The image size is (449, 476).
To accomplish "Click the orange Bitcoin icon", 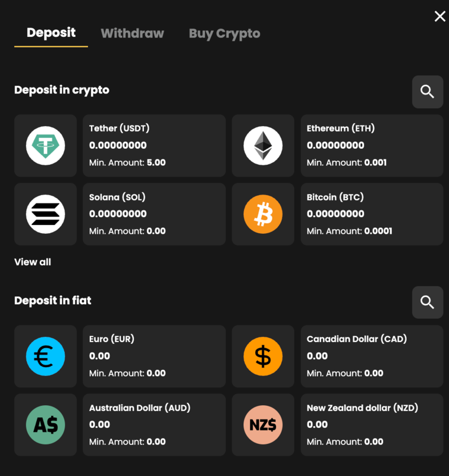I will (x=263, y=214).
